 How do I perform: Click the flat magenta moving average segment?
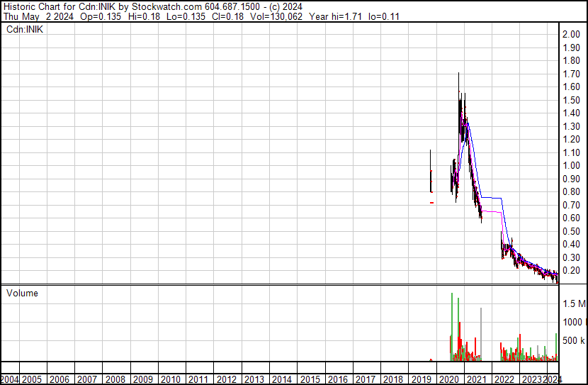pos(492,212)
